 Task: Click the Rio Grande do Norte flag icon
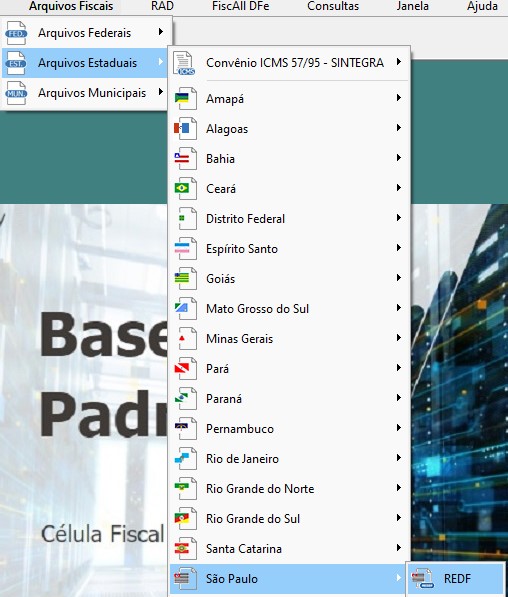point(185,489)
